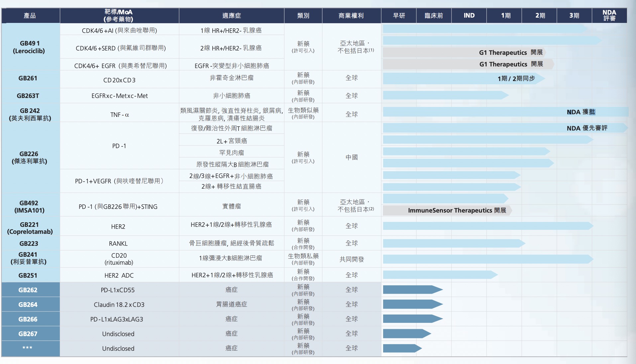Click Undisclosed in the GB267 row

[118, 334]
